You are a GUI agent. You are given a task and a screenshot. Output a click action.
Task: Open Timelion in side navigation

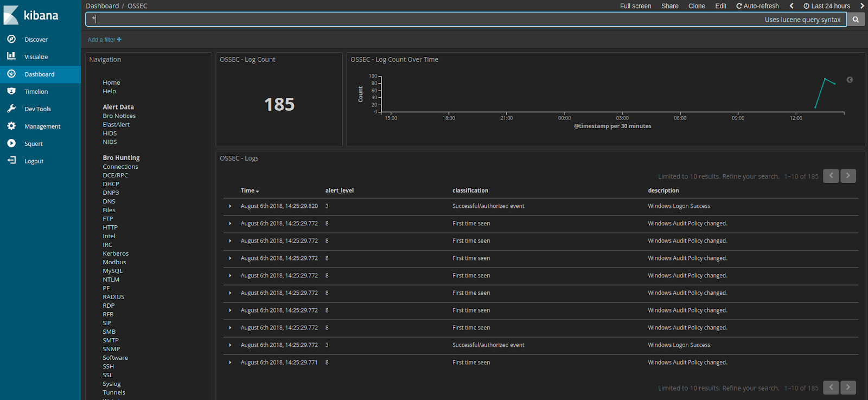[36, 92]
